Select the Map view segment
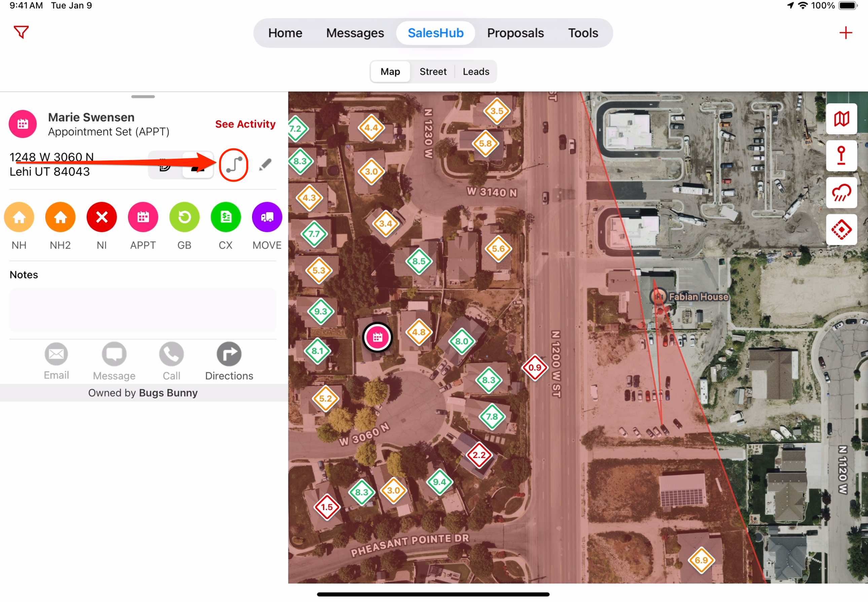The height and width of the screenshot is (602, 868). (x=390, y=72)
